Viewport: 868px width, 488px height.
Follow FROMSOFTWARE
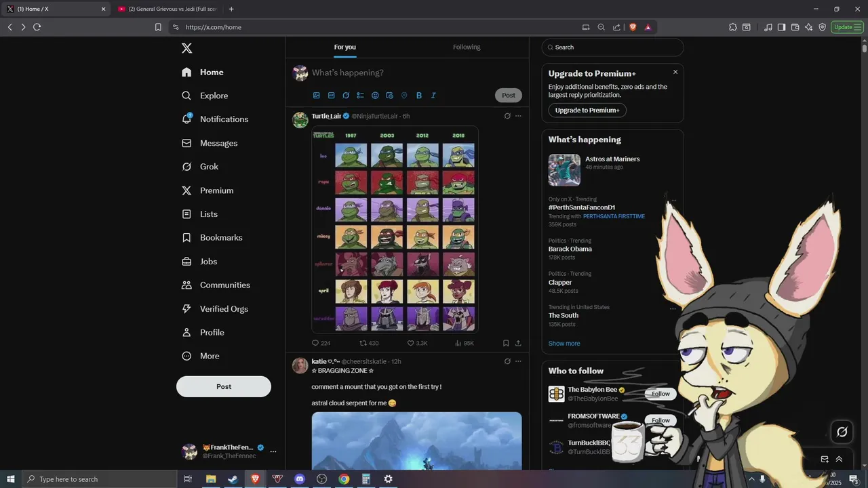point(660,420)
